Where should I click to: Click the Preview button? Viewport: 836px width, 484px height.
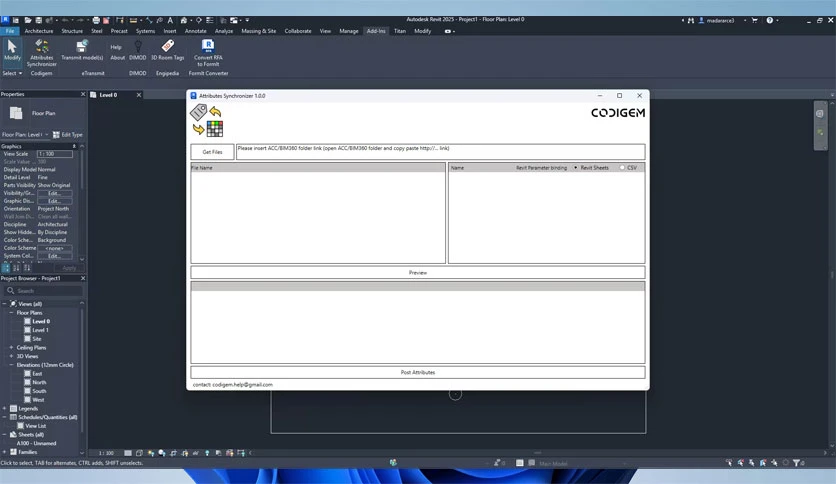tap(417, 272)
